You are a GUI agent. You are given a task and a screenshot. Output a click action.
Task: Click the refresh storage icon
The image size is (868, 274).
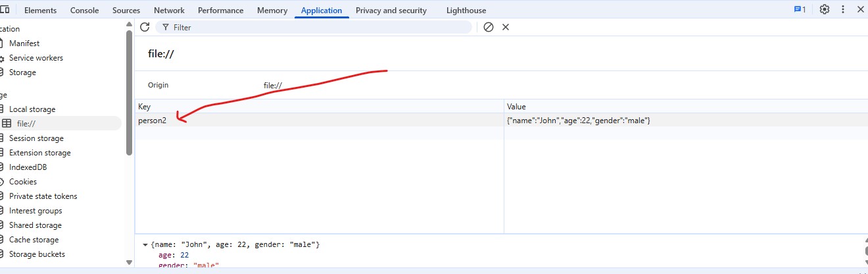(145, 27)
